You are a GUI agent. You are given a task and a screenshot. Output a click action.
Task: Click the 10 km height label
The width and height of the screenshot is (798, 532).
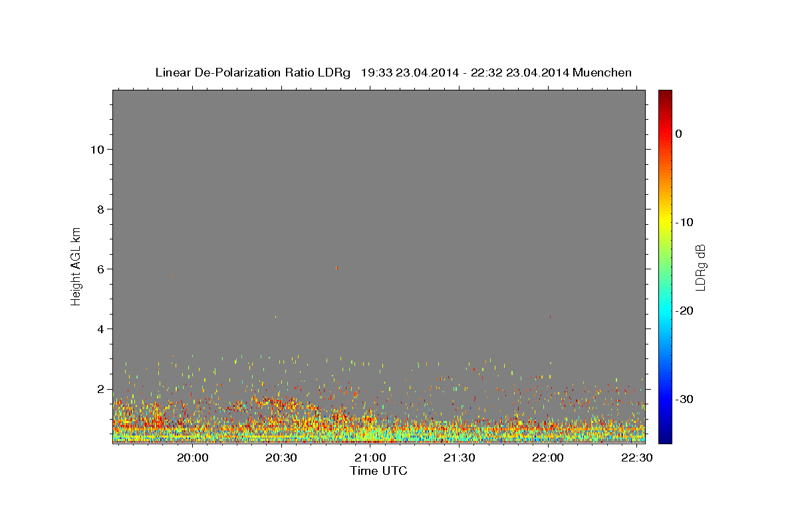tap(96, 149)
